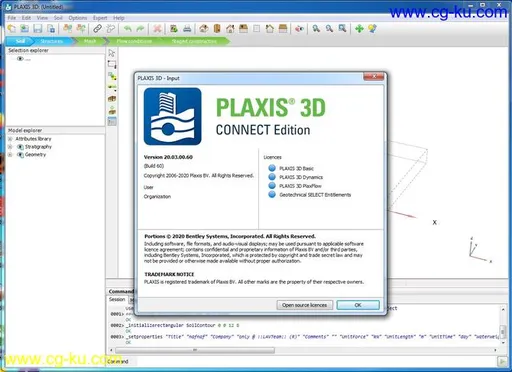This screenshot has width=512, height=372.
Task: Click the Save project floppy icon
Action: coord(38,29)
